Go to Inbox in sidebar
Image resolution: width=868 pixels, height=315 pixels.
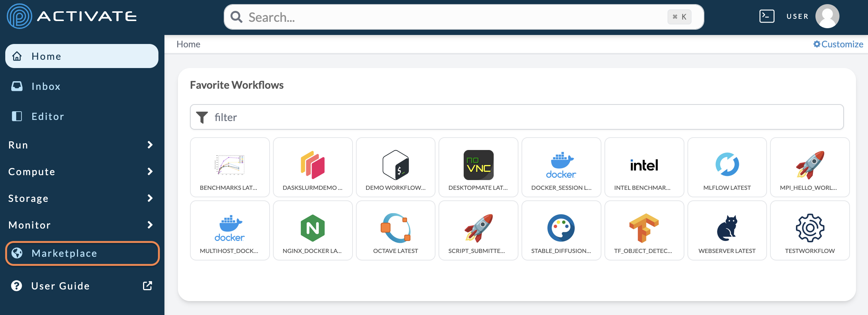tap(46, 86)
